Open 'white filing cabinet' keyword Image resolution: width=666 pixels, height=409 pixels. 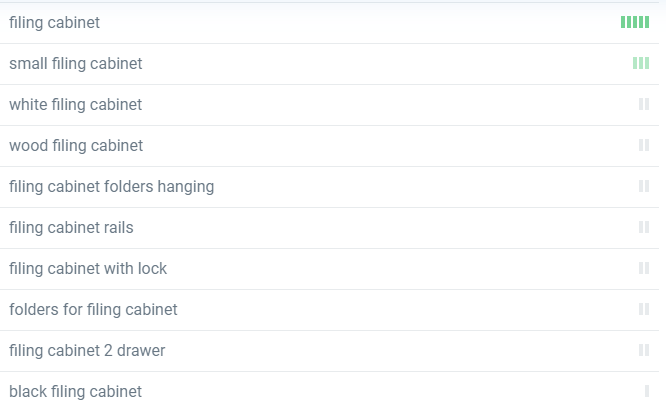[76, 104]
